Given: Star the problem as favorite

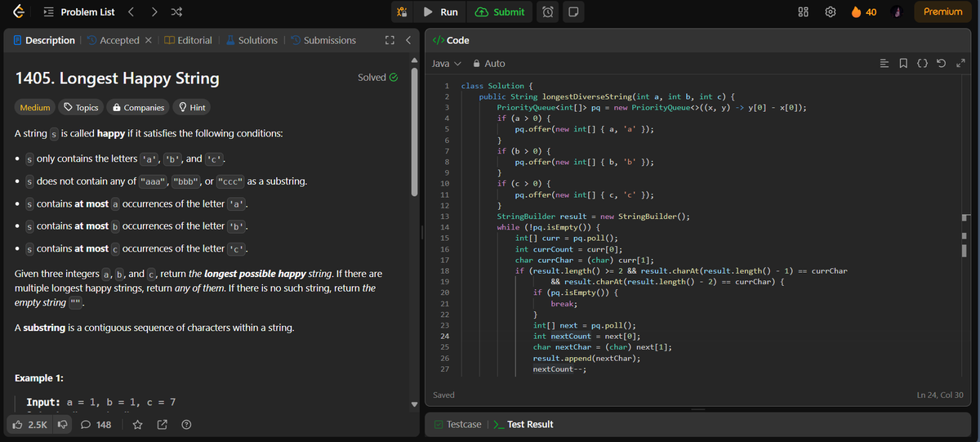Looking at the screenshot, I should tap(138, 424).
